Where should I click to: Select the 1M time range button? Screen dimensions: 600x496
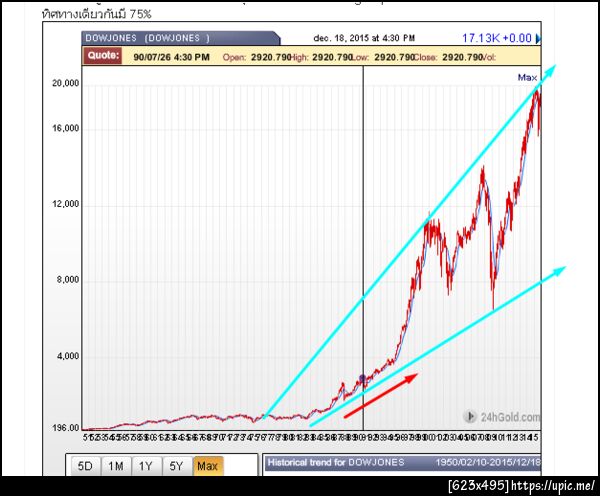pos(116,466)
